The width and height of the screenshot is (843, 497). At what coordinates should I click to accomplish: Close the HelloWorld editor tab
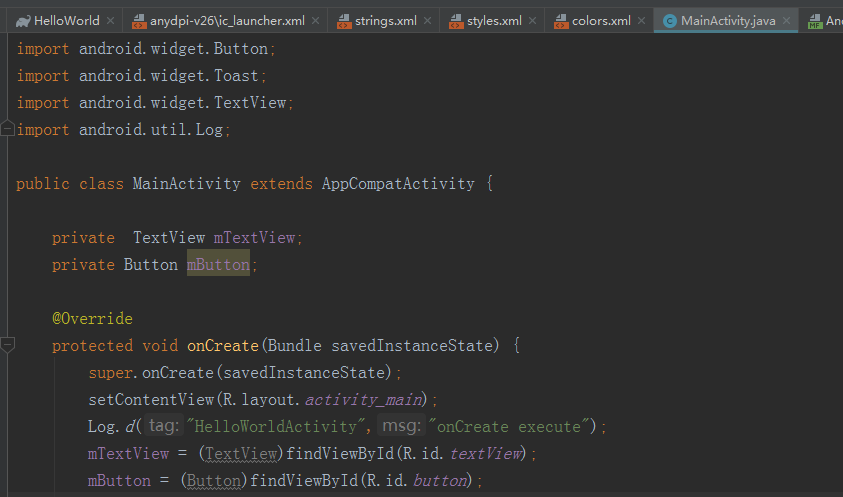point(110,20)
